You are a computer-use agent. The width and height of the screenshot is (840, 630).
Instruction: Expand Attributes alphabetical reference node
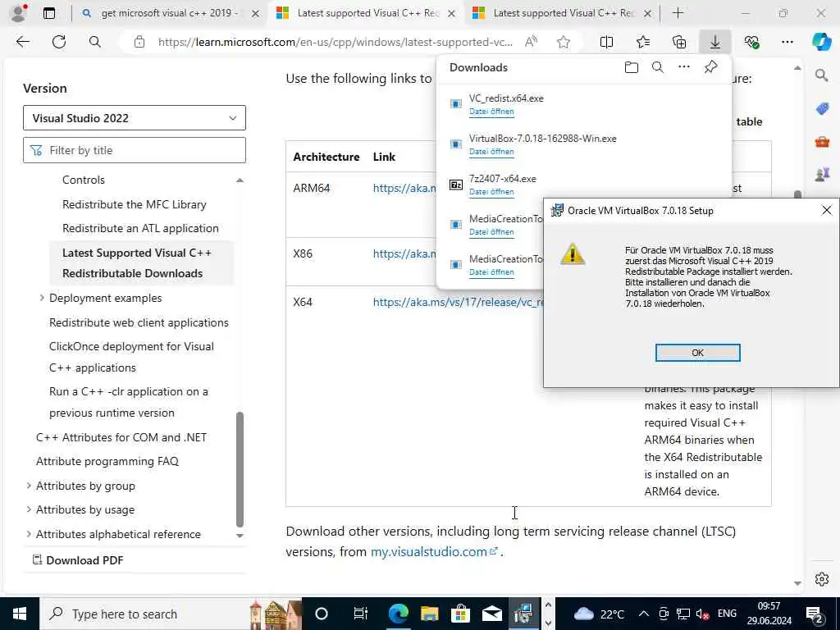coord(29,533)
